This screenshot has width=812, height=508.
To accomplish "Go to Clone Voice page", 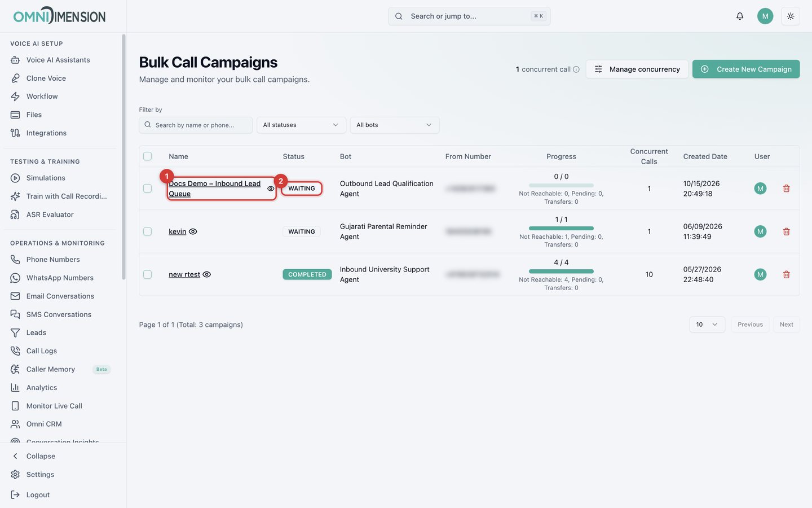I will pos(46,78).
